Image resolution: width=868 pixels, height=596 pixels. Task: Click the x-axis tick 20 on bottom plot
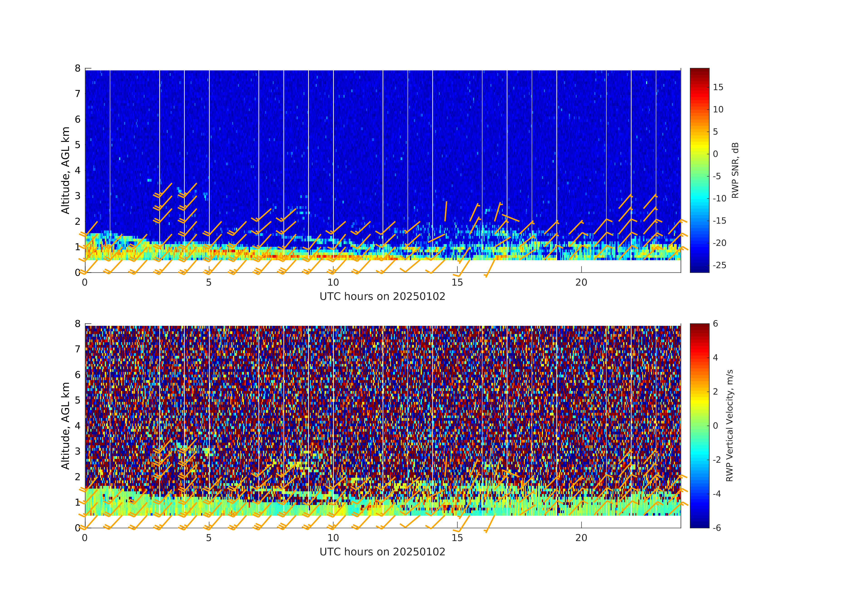581,538
